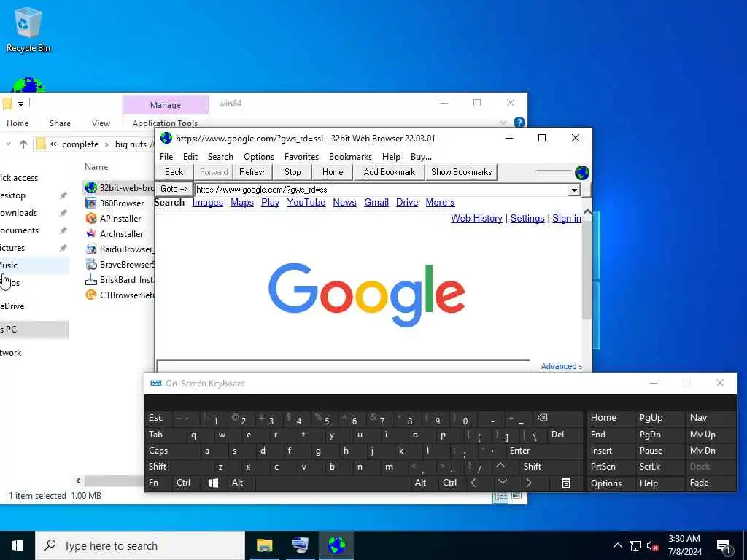Click the Up arrow in File Explorer
Screen dimensions: 747x560
point(23,144)
